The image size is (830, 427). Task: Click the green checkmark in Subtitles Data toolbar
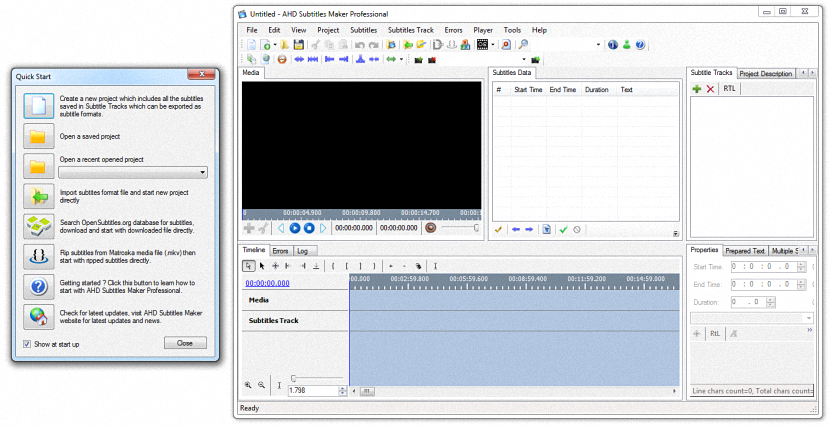pyautogui.click(x=563, y=230)
